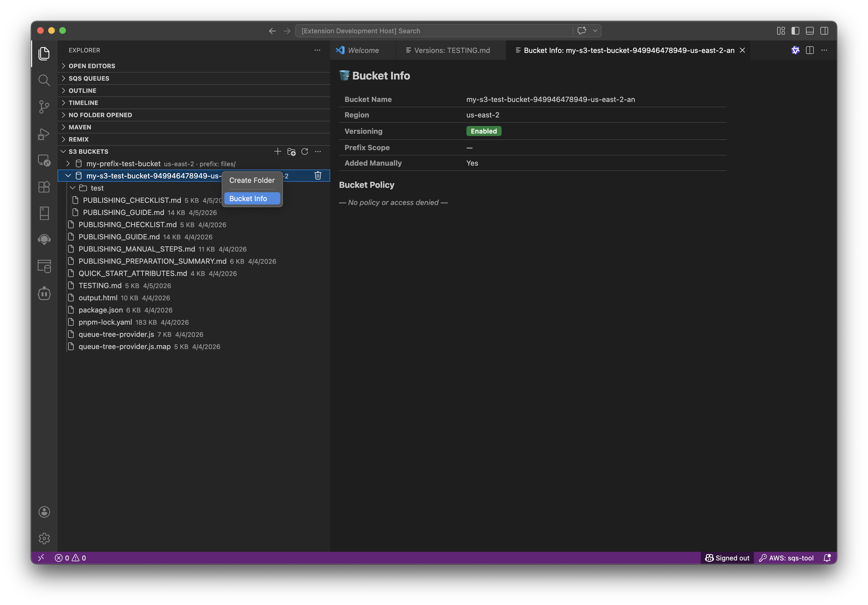Click the us-east-2 region value
The width and height of the screenshot is (868, 605).
(x=483, y=115)
